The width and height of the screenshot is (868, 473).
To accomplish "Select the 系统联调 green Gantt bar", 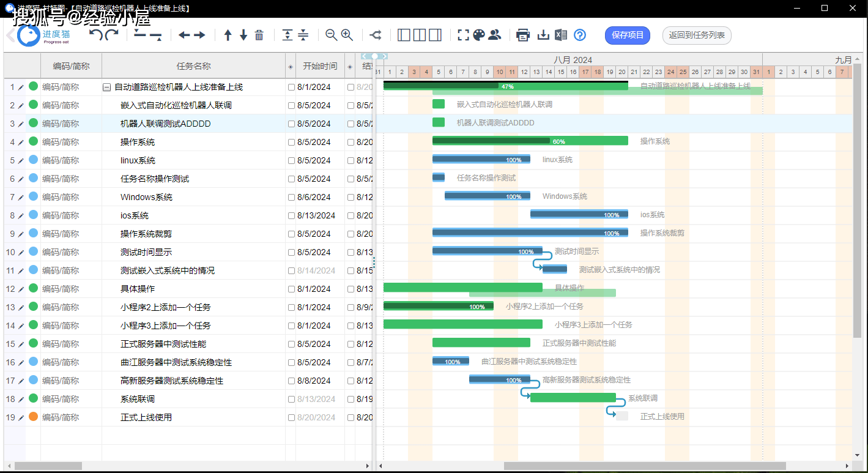I will click(x=573, y=398).
